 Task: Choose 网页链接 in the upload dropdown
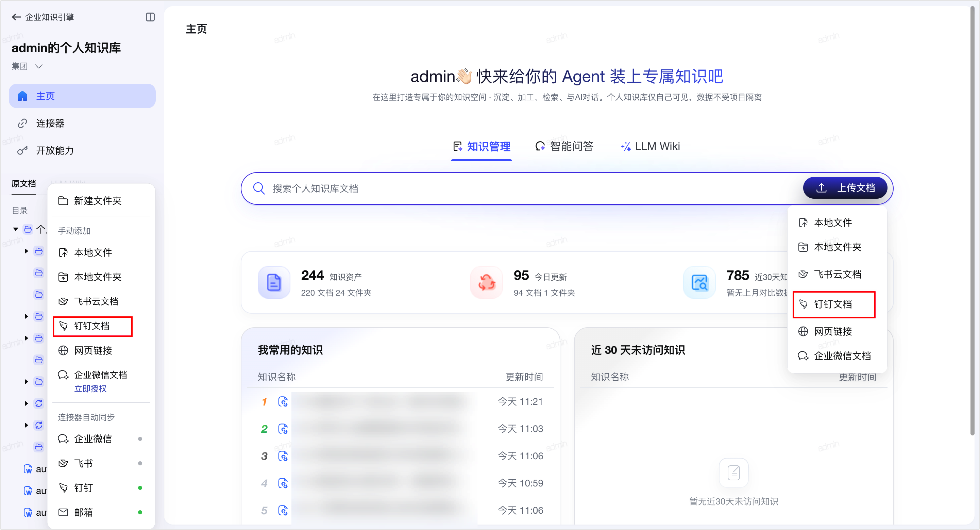(x=837, y=331)
